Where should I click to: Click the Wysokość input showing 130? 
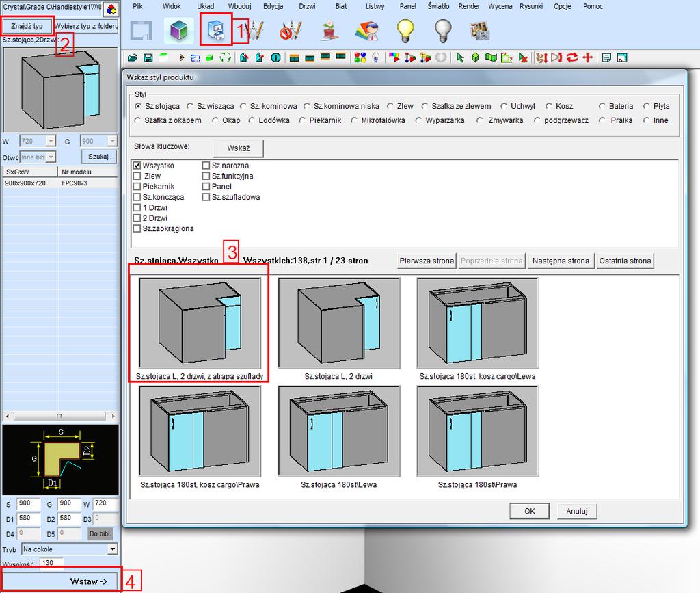pos(51,563)
